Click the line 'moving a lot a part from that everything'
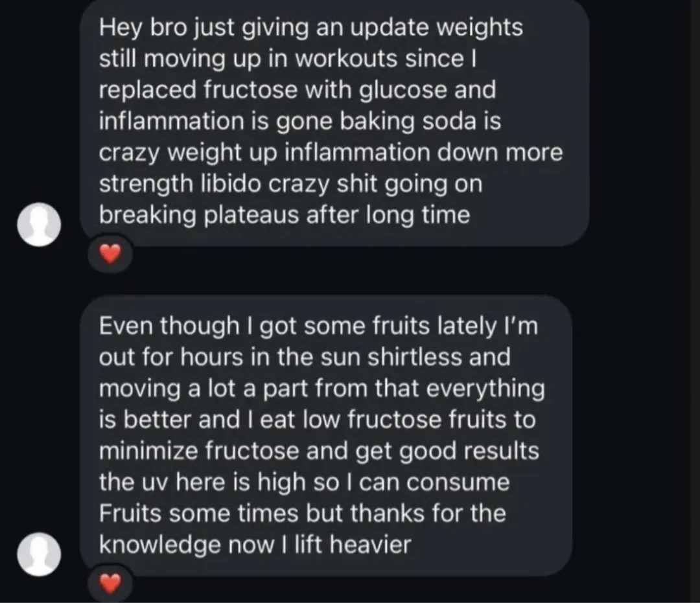Viewport: 700px width, 603px height. click(x=321, y=389)
